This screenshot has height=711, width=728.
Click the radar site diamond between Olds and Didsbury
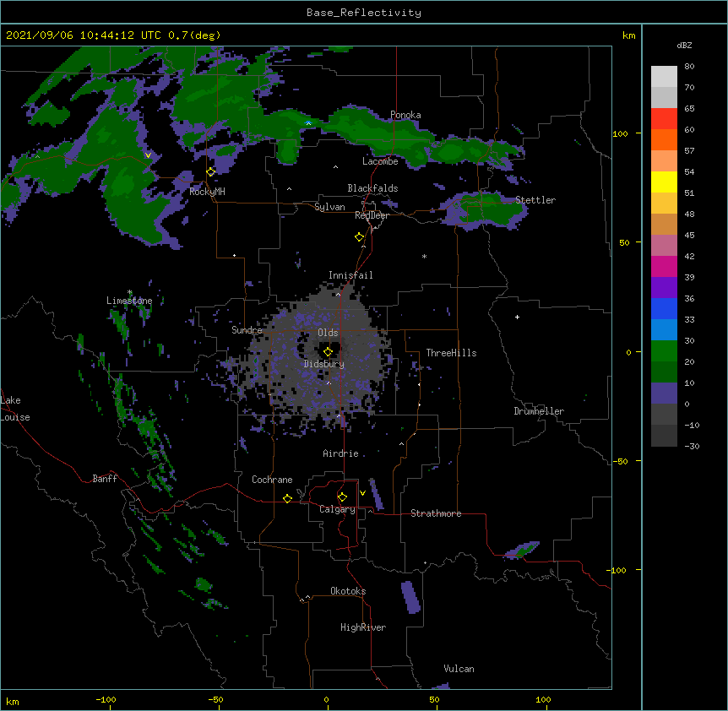(x=328, y=351)
